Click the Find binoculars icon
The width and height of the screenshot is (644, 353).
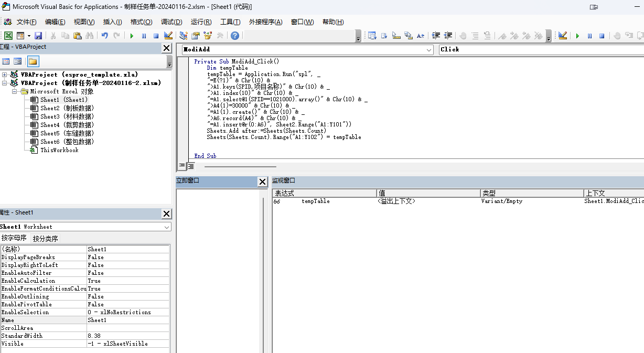point(89,36)
